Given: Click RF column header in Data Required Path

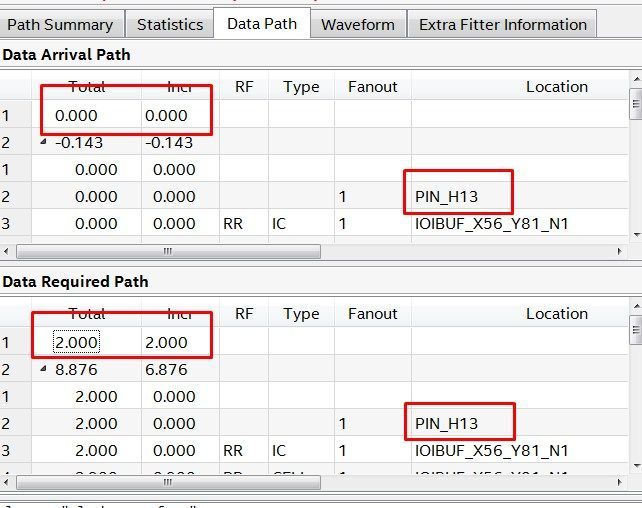Looking at the screenshot, I should click(244, 314).
